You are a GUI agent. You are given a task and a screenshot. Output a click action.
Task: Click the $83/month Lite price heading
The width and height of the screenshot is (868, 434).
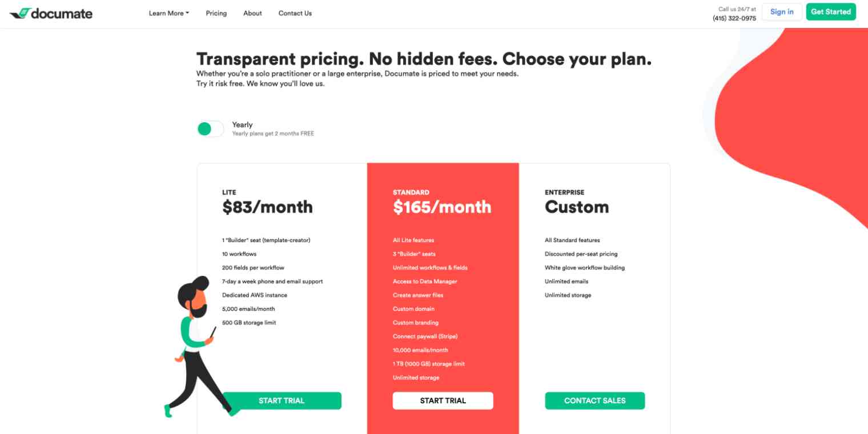(267, 207)
